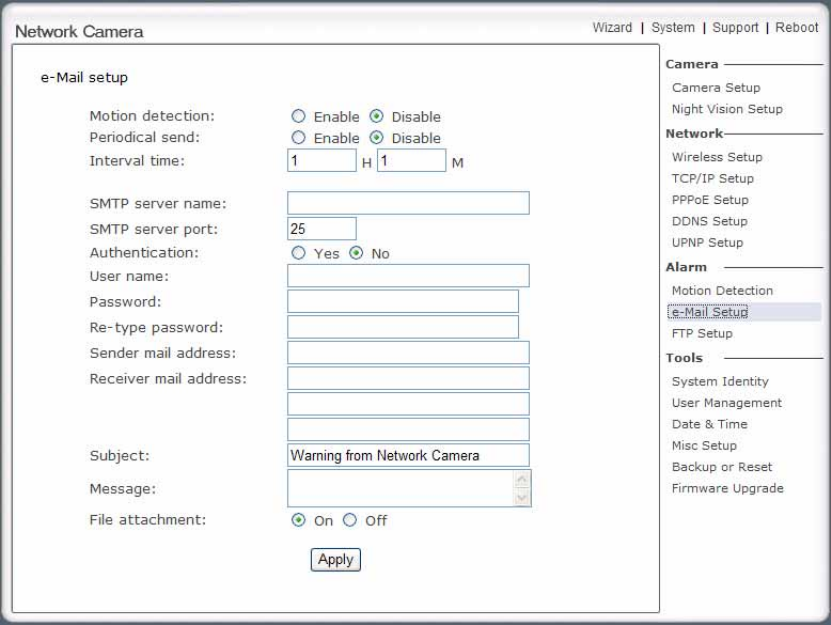Click the Interval time minutes field

[411, 160]
